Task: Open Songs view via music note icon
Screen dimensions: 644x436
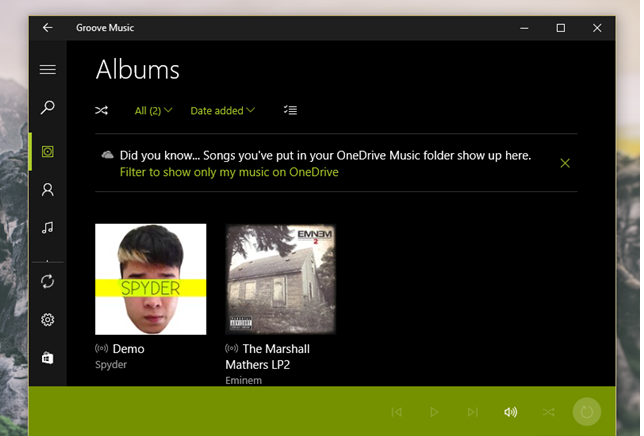Action: 47,228
